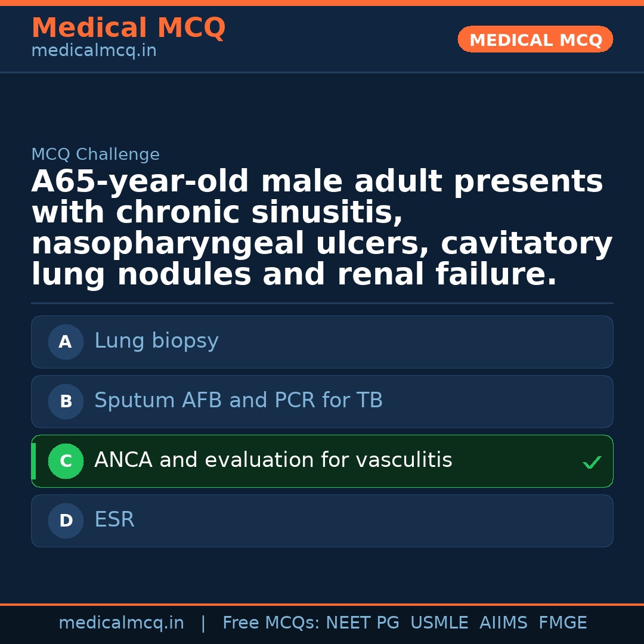Select the letter D option circle
Image resolution: width=644 pixels, height=644 pixels.
pyautogui.click(x=66, y=521)
